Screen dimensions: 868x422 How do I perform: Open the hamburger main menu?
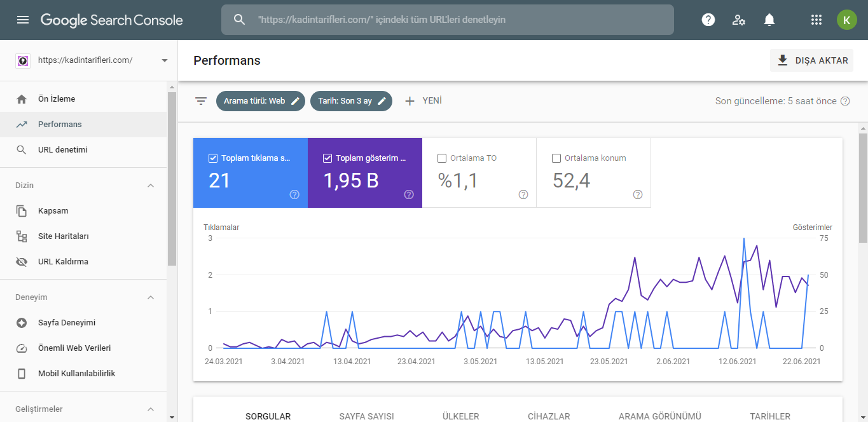pyautogui.click(x=23, y=20)
